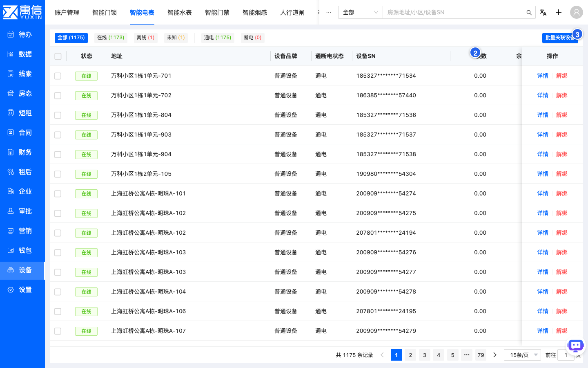Check the row 万科小区1栋1单元-904

(x=58, y=155)
